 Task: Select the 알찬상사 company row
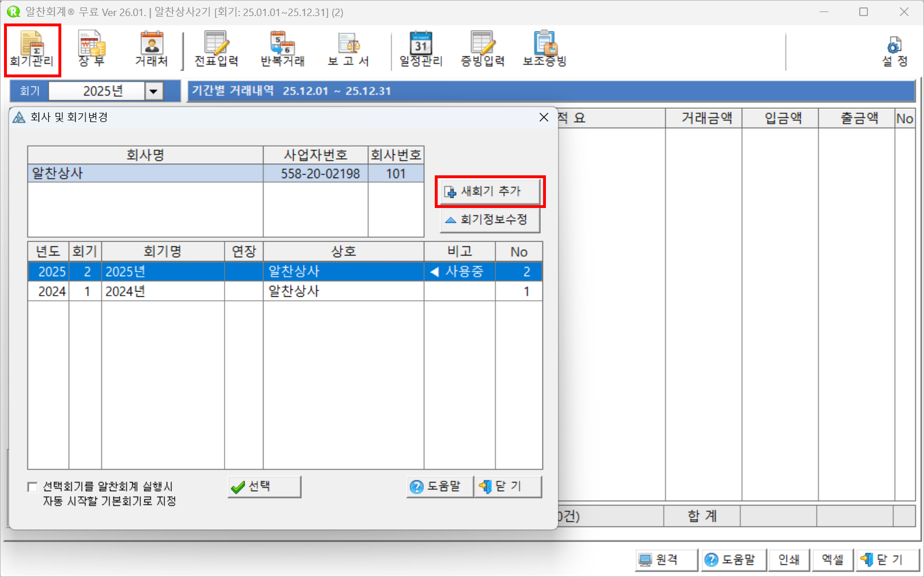tap(226, 174)
